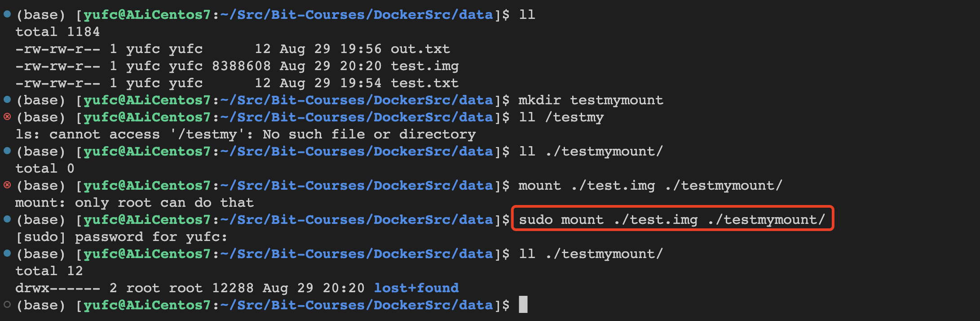Click the test.img entry in the file listing
This screenshot has width=980, height=321.
pos(424,66)
